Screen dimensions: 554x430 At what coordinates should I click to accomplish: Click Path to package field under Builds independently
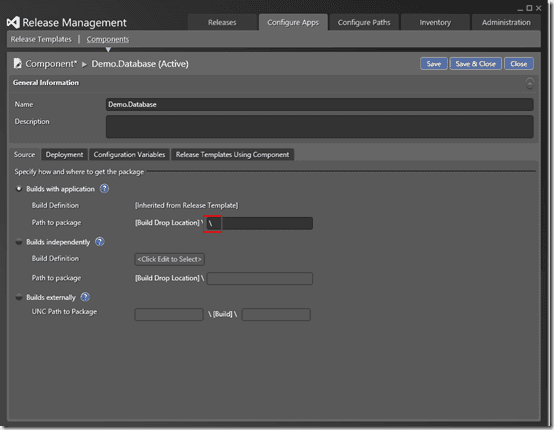click(x=260, y=278)
